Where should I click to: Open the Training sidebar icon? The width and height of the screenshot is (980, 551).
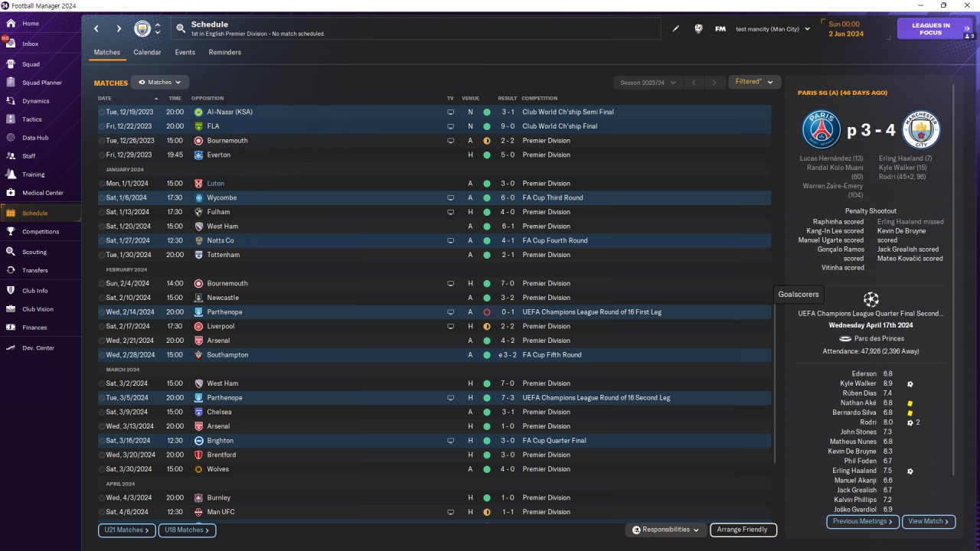coord(11,174)
